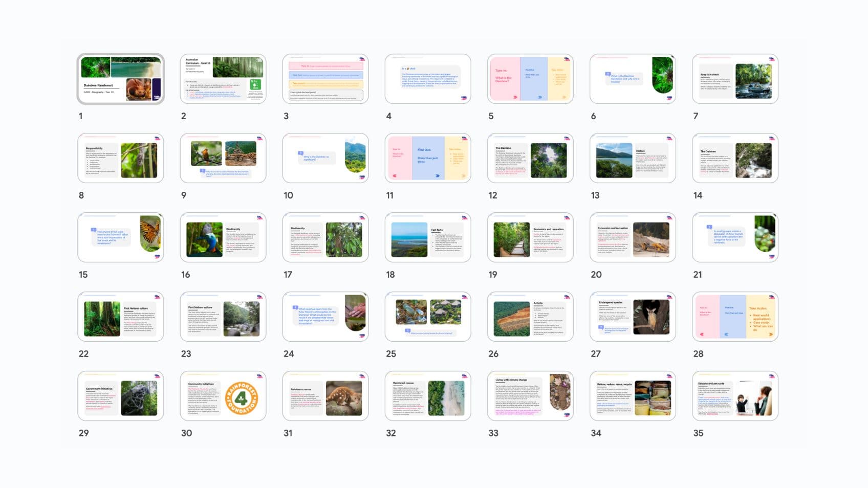This screenshot has height=488, width=868.
Task: Open the Responsibility slide 8
Action: point(121,158)
